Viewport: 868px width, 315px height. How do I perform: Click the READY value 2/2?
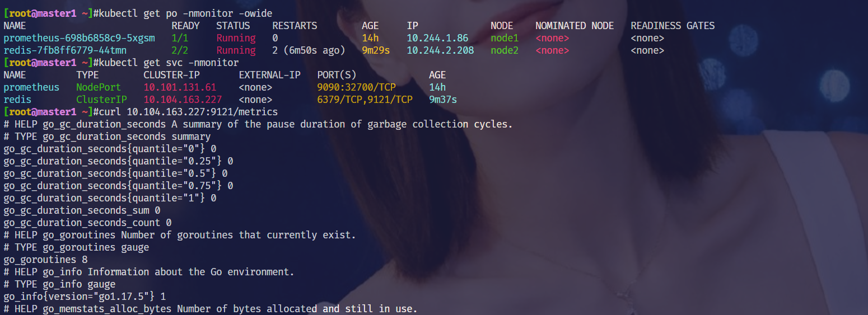[180, 50]
